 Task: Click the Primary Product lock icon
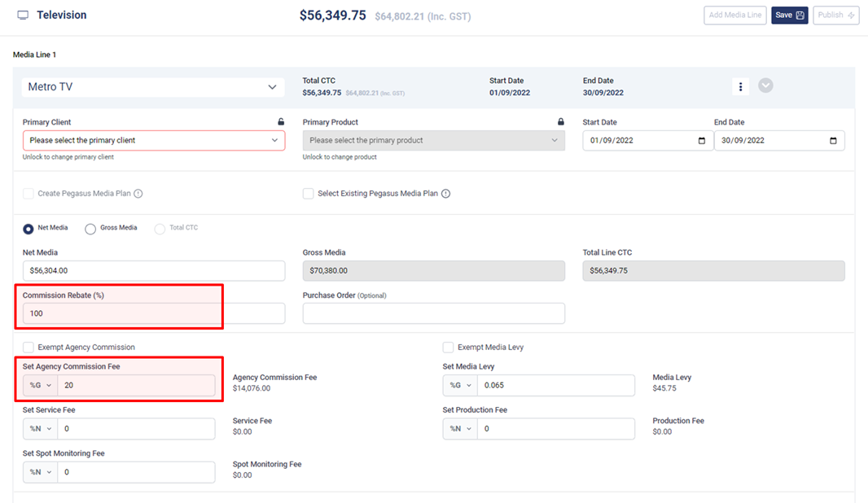(560, 122)
